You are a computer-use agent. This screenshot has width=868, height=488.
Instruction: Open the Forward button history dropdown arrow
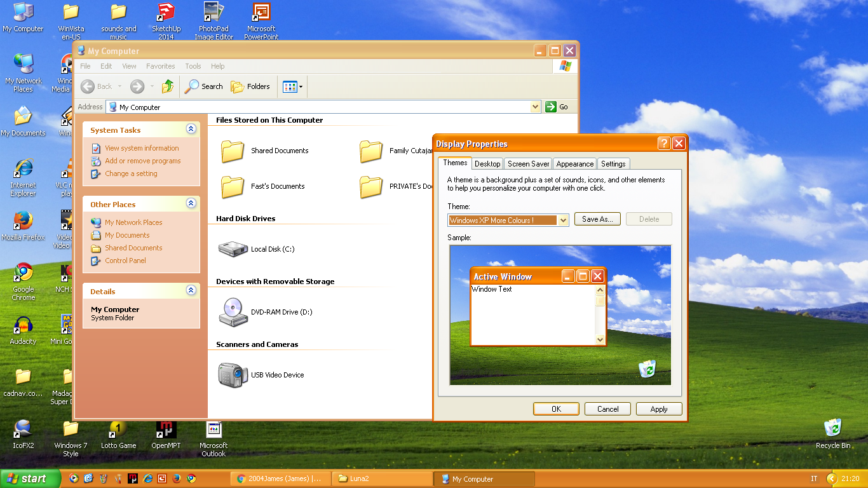152,86
